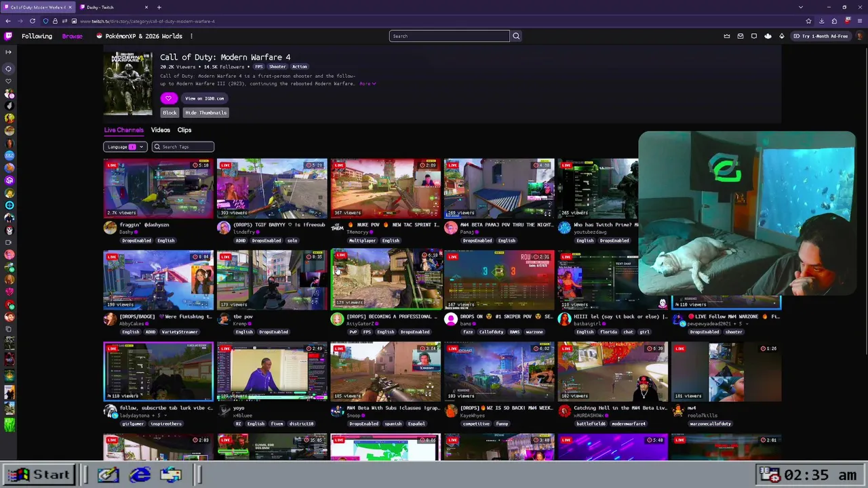Open Kremp's 'the pov' stream thumbnail

(272, 280)
